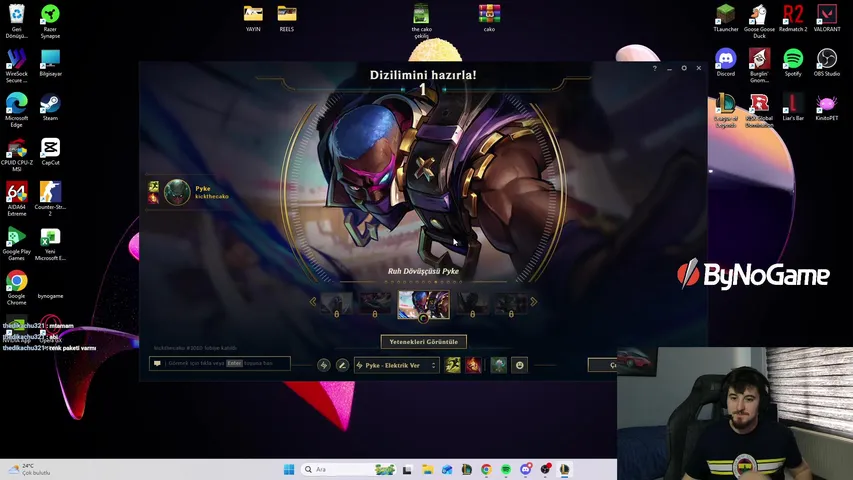Viewport: 853px width, 480px height.
Task: Click Pyke champion portrait in team list
Action: coord(177,192)
